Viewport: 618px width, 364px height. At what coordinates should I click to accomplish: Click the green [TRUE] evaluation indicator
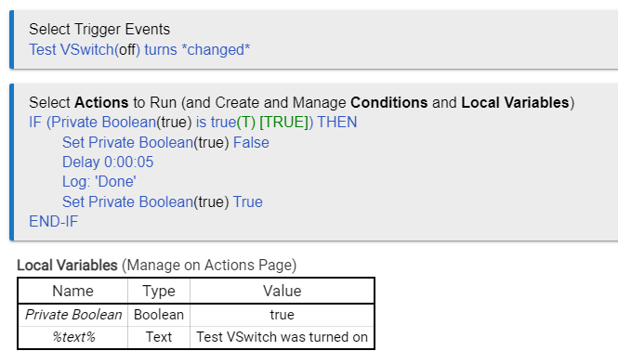(x=283, y=123)
